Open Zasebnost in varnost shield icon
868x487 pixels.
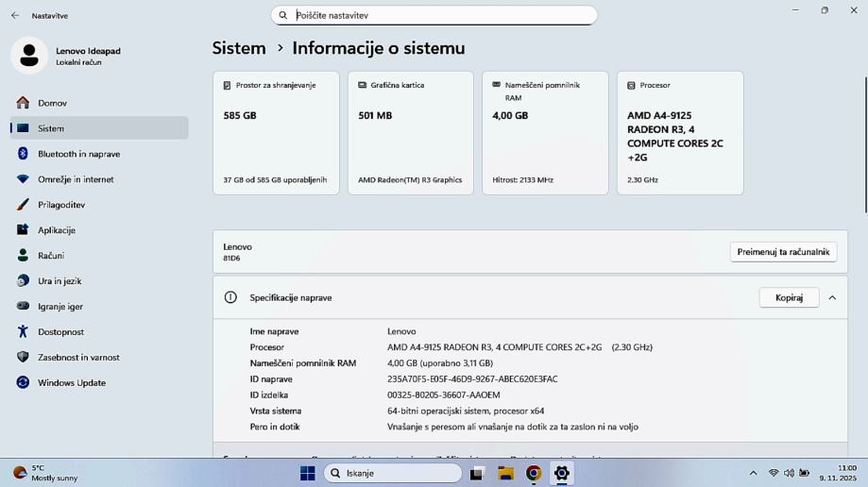23,357
